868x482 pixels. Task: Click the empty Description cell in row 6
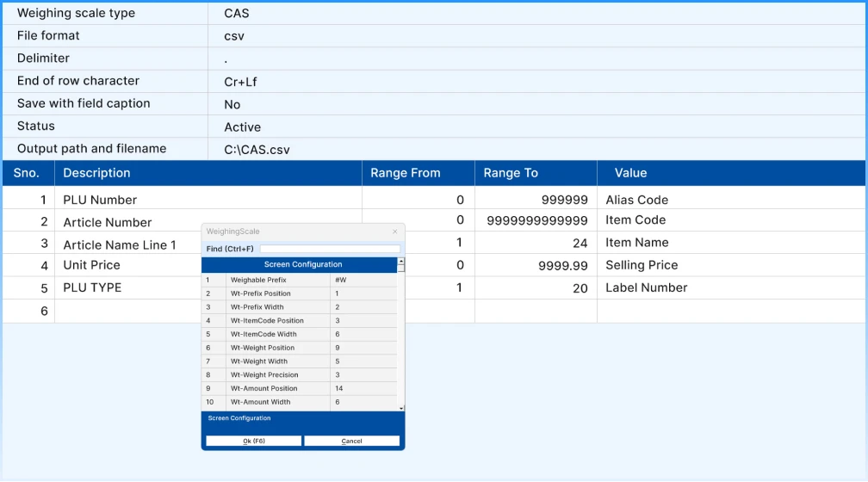click(128, 312)
